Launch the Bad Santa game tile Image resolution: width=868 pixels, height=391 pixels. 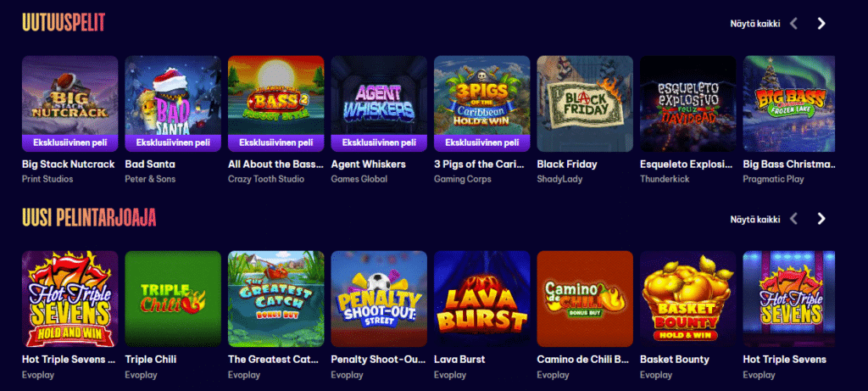tap(173, 103)
